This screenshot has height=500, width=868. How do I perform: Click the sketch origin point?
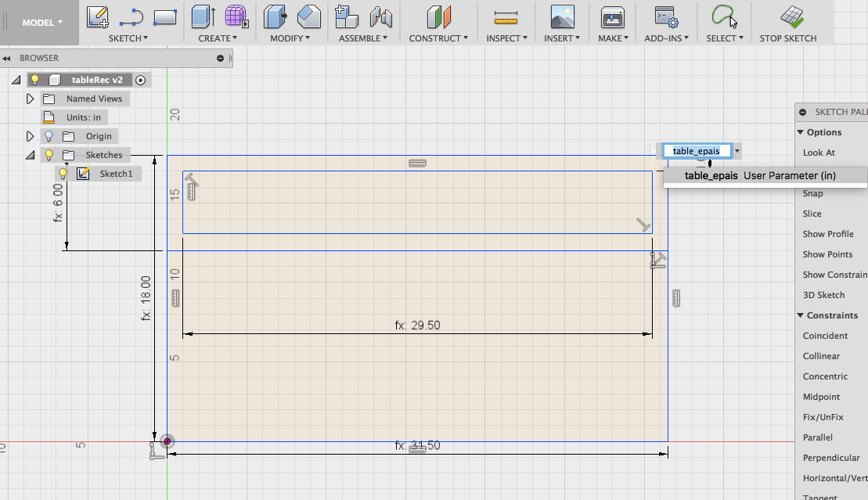167,441
